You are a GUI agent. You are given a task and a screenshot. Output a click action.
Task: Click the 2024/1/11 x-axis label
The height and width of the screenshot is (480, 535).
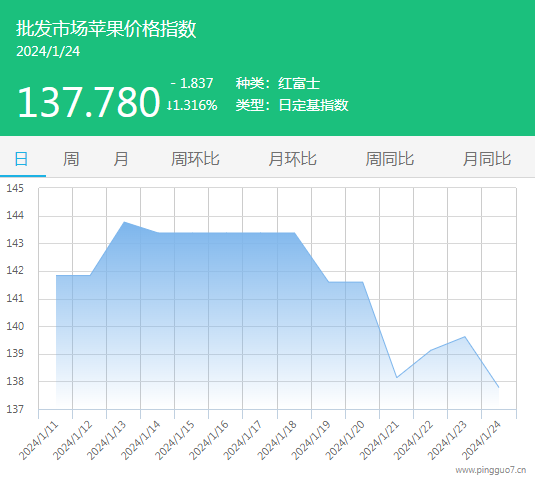[x=39, y=440]
